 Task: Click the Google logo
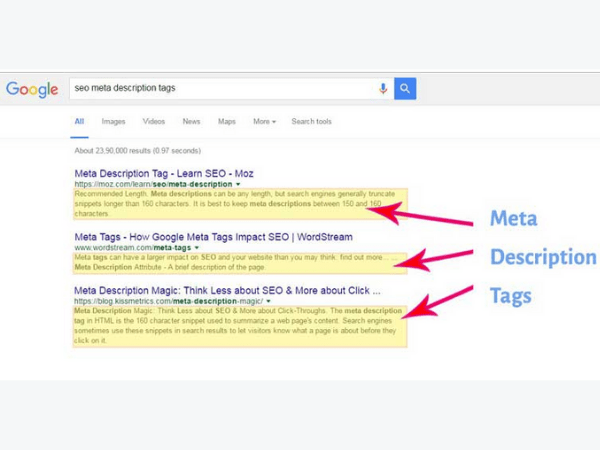point(32,89)
